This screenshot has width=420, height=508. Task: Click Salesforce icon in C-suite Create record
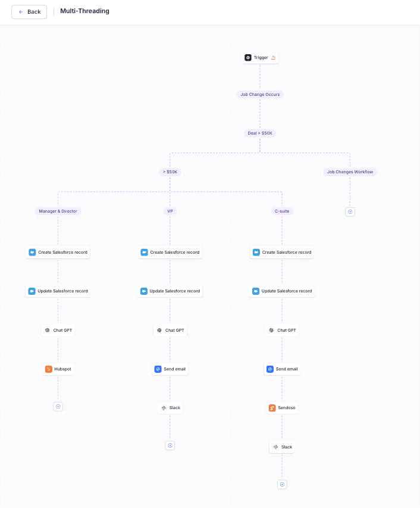(x=256, y=253)
